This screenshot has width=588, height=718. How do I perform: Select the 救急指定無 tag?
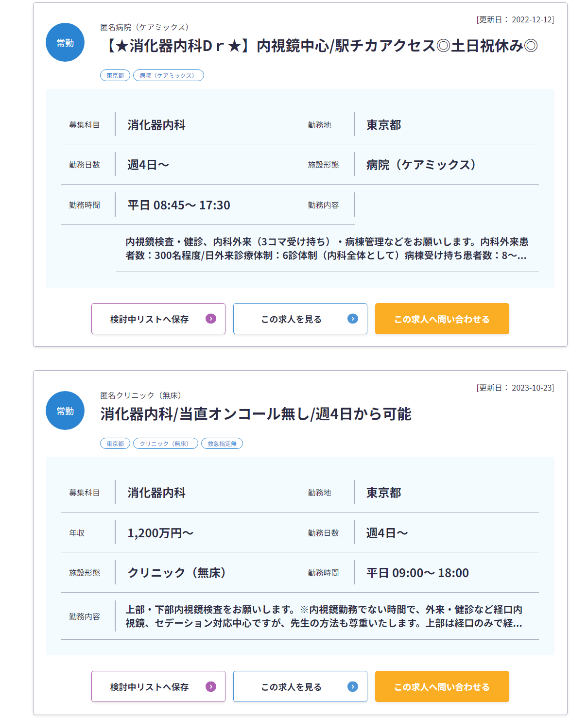tap(222, 444)
